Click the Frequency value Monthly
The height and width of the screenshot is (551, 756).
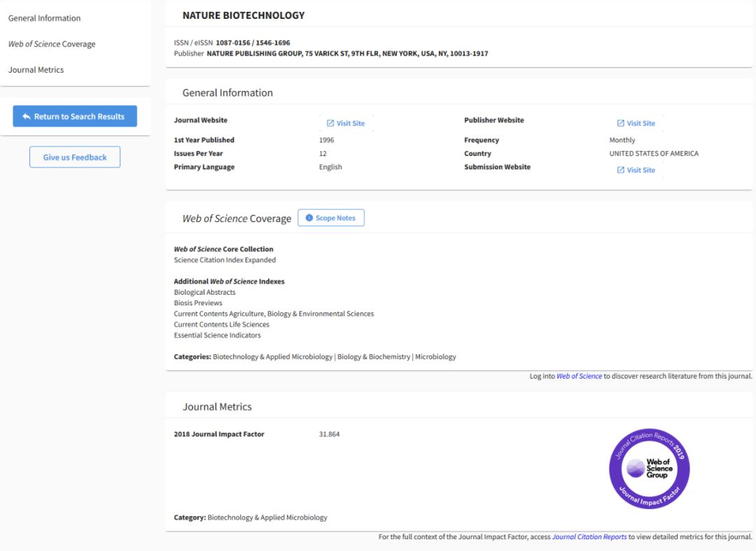[622, 140]
